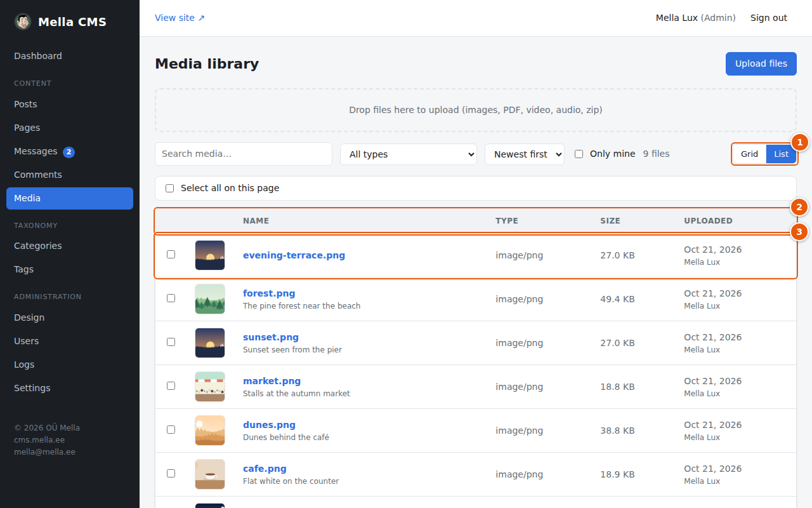This screenshot has width=812, height=508.
Task: Click Sign out
Action: coord(769,18)
